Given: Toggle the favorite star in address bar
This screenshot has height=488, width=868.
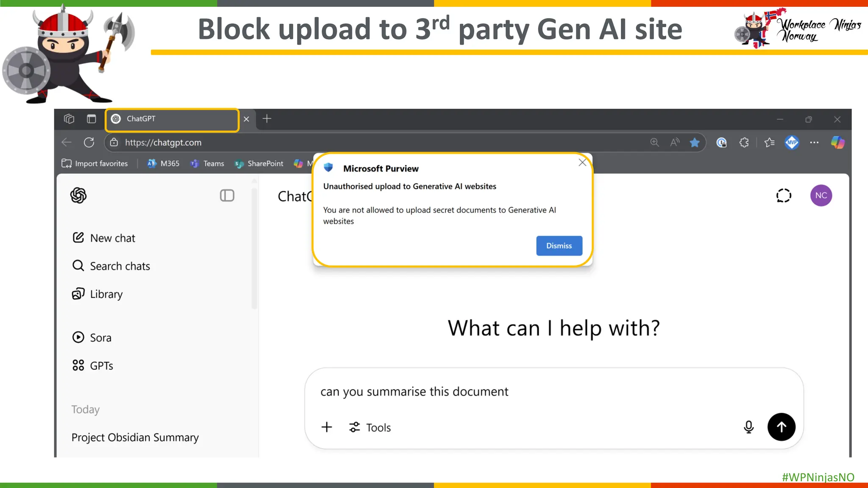Looking at the screenshot, I should pos(694,143).
